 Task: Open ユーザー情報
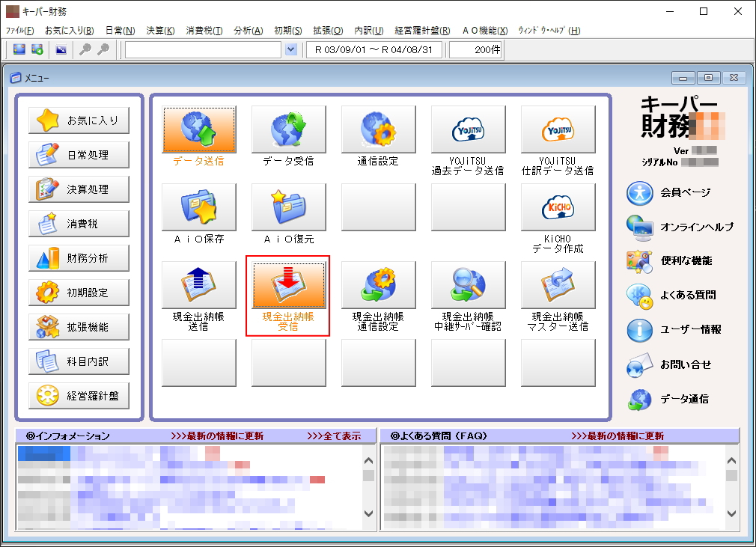click(x=674, y=330)
